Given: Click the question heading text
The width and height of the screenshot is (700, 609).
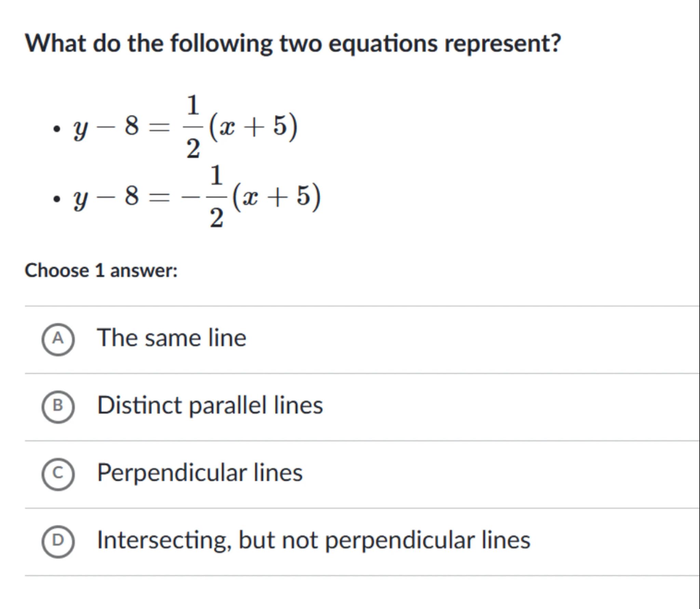Looking at the screenshot, I should (293, 44).
